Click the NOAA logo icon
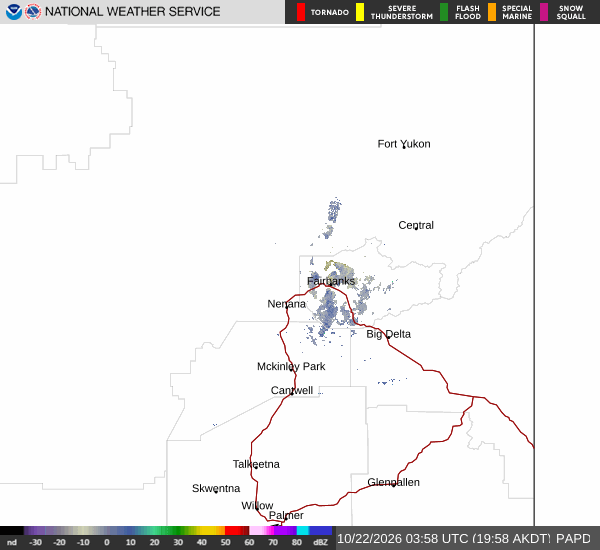Screen dimensions: 600x550 pos(13,12)
